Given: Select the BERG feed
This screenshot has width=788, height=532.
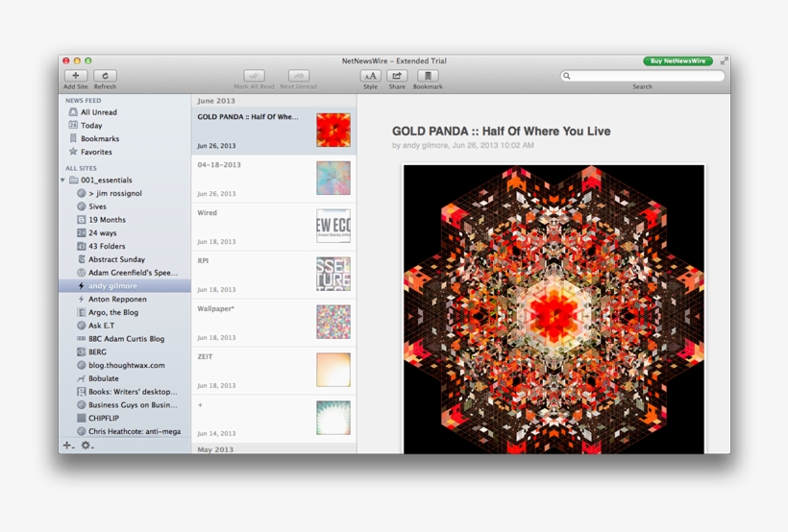Looking at the screenshot, I should 125,351.
